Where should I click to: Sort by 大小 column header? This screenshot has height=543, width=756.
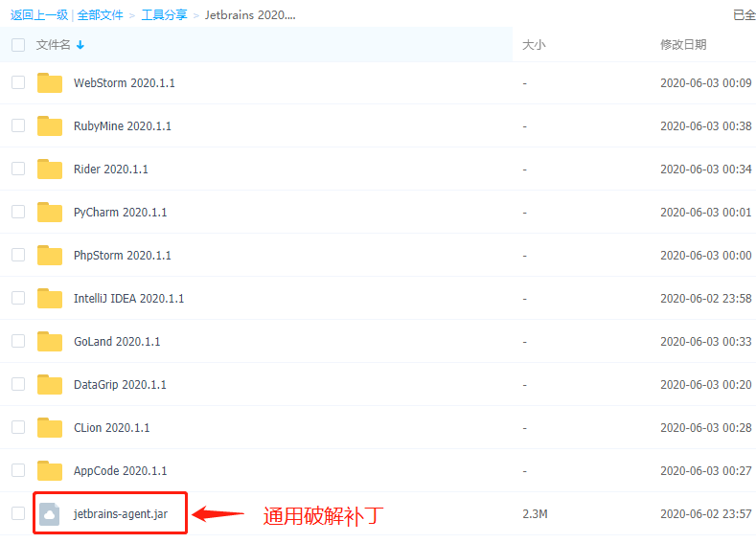pos(534,45)
